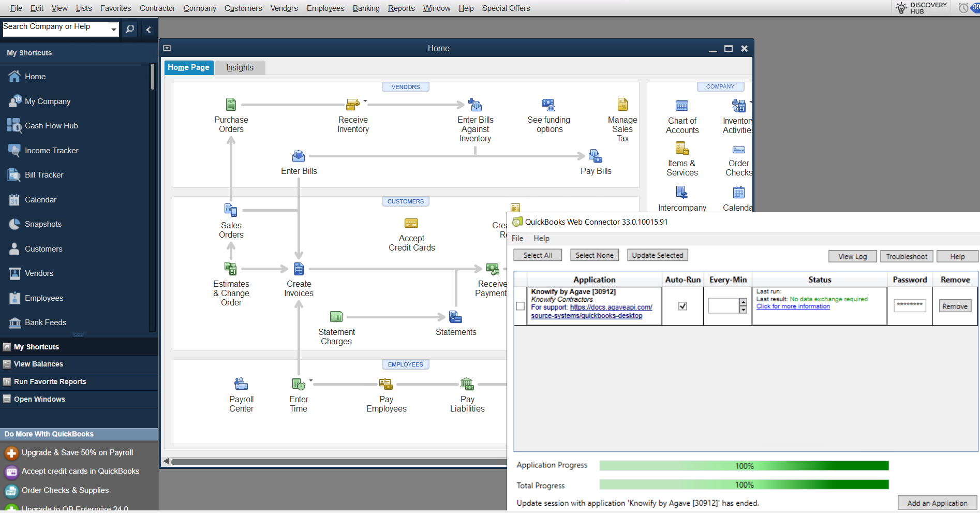The image size is (980, 513).
Task: Collapse the left shortcuts panel chevron
Action: tap(149, 30)
